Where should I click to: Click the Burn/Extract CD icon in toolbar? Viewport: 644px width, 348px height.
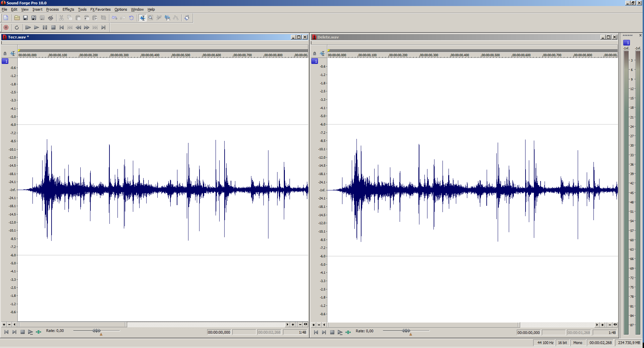(51, 18)
